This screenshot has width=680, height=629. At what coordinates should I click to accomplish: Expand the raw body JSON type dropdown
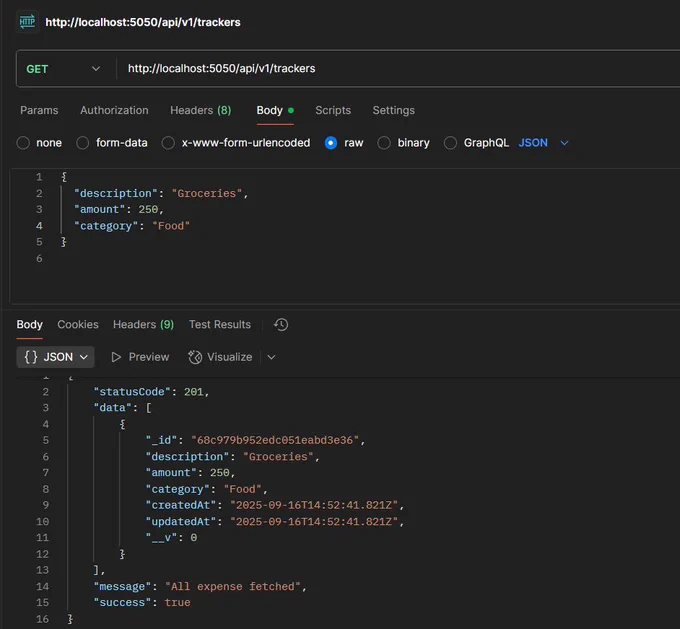(x=543, y=143)
